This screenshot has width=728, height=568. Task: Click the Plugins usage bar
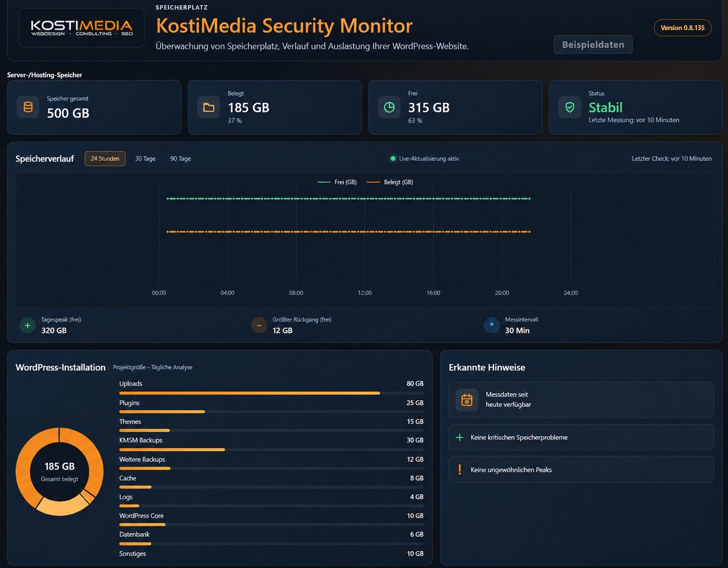coord(271,412)
